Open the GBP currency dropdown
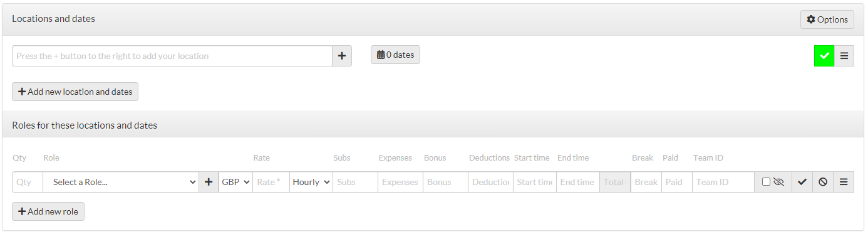 pyautogui.click(x=235, y=182)
